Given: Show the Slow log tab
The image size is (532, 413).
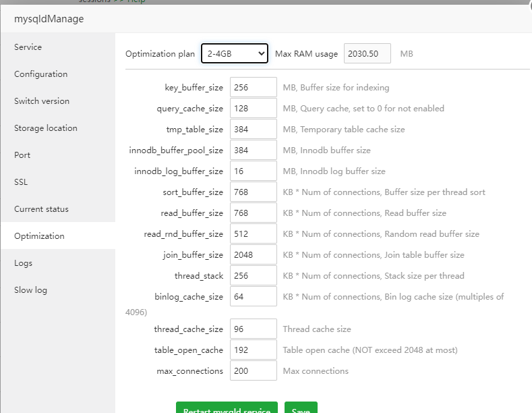Looking at the screenshot, I should 30,290.
